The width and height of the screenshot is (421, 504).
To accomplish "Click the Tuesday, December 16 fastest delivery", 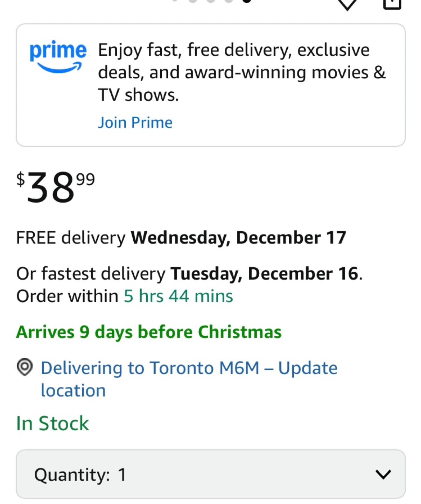I will pyautogui.click(x=265, y=274).
